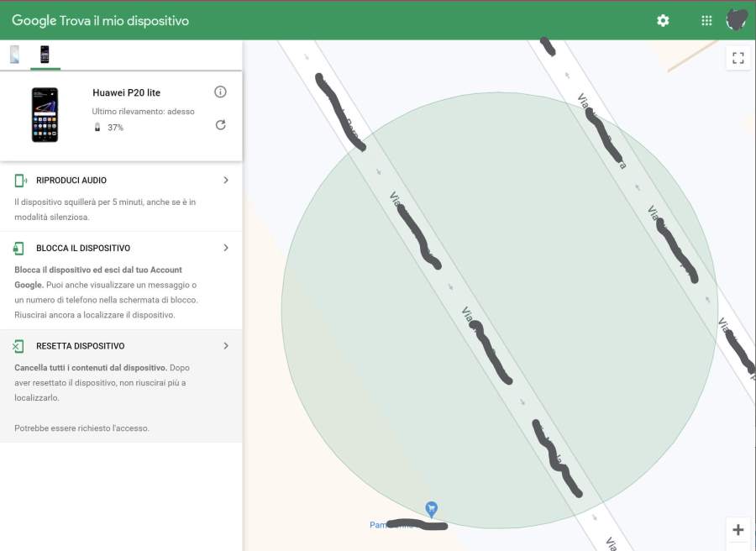Toggle fullscreen map view

pyautogui.click(x=738, y=58)
